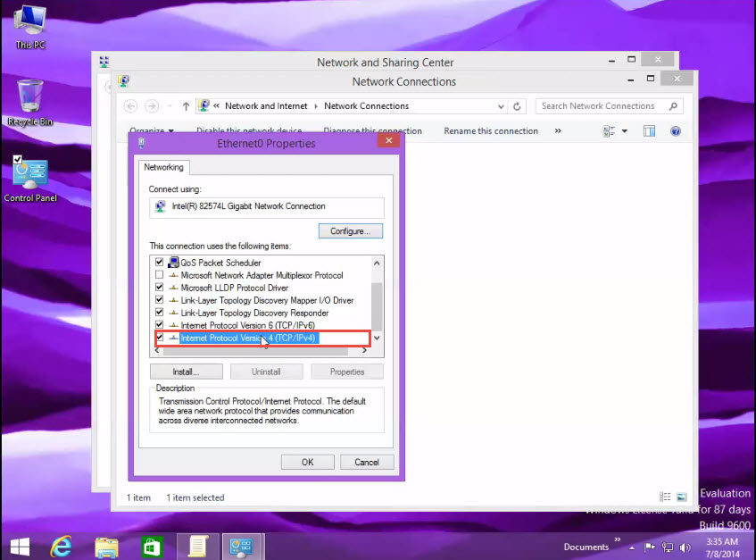The image size is (756, 560).
Task: Open This PC desktop icon
Action: click(29, 27)
